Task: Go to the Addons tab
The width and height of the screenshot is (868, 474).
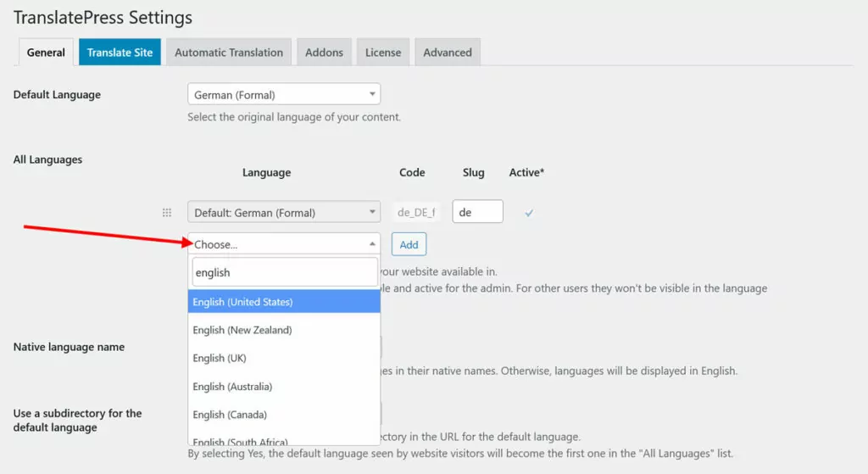Action: pos(325,53)
